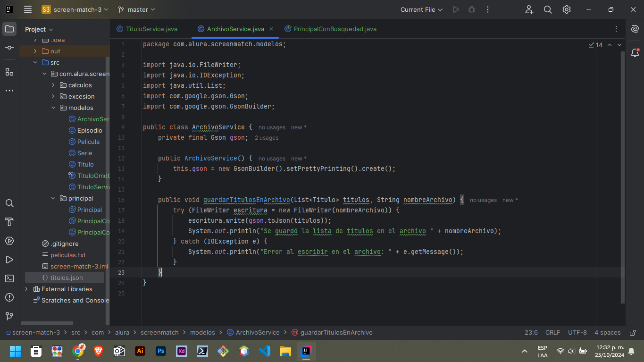Open Current File run configuration dropdown
Screen dimensions: 644x362
point(422,9)
